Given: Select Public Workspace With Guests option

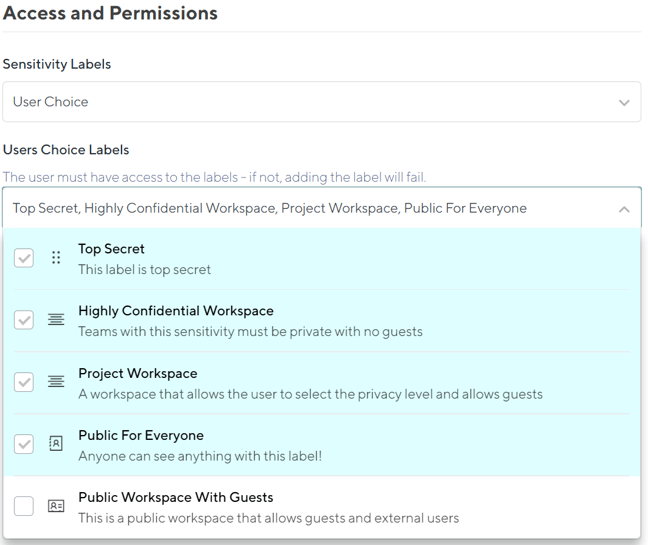Looking at the screenshot, I should coord(176,497).
